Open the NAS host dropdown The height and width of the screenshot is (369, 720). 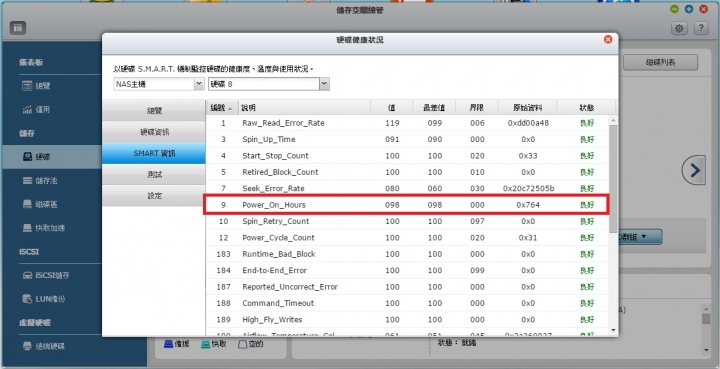point(159,84)
